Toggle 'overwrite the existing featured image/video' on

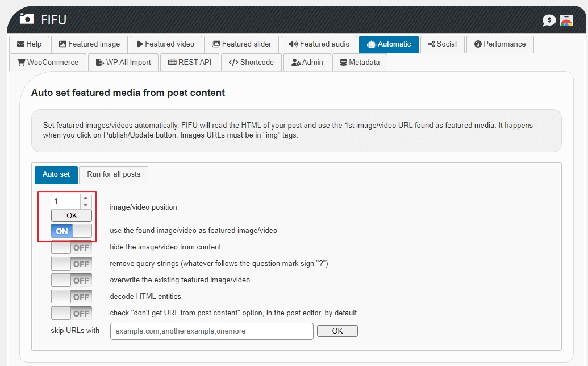tap(71, 281)
